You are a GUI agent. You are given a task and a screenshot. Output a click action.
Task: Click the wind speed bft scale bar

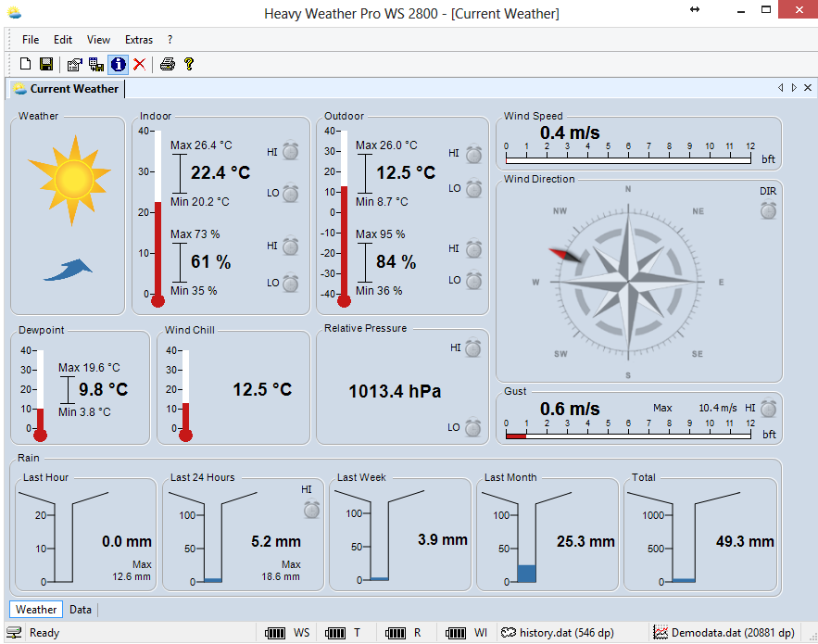coord(628,159)
